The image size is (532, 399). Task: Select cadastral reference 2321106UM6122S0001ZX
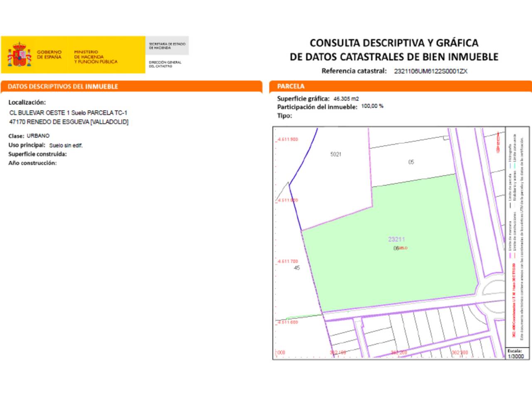coord(431,71)
